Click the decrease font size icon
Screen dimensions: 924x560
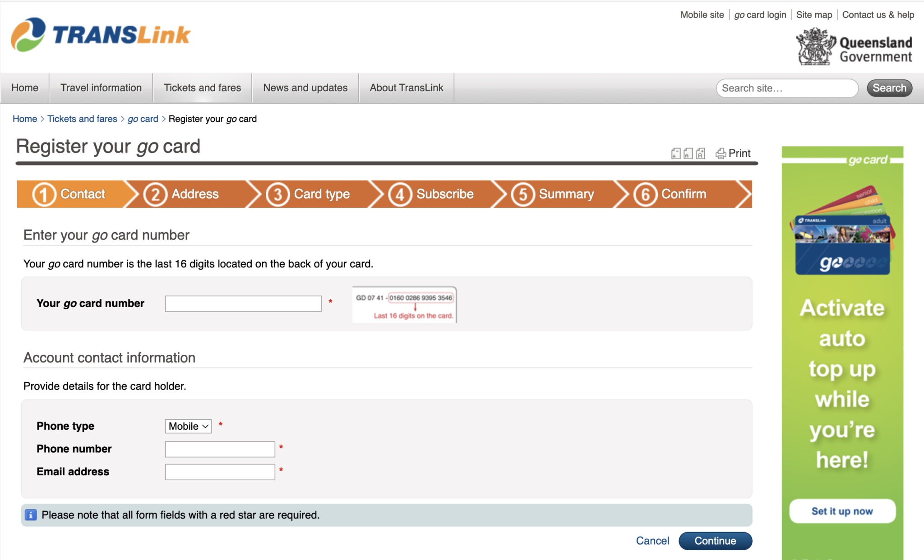[x=675, y=153]
